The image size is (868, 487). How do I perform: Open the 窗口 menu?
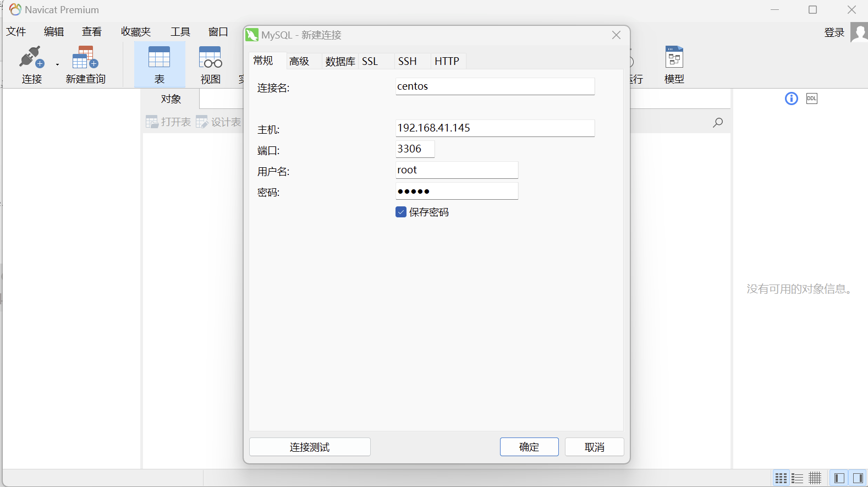tap(218, 32)
